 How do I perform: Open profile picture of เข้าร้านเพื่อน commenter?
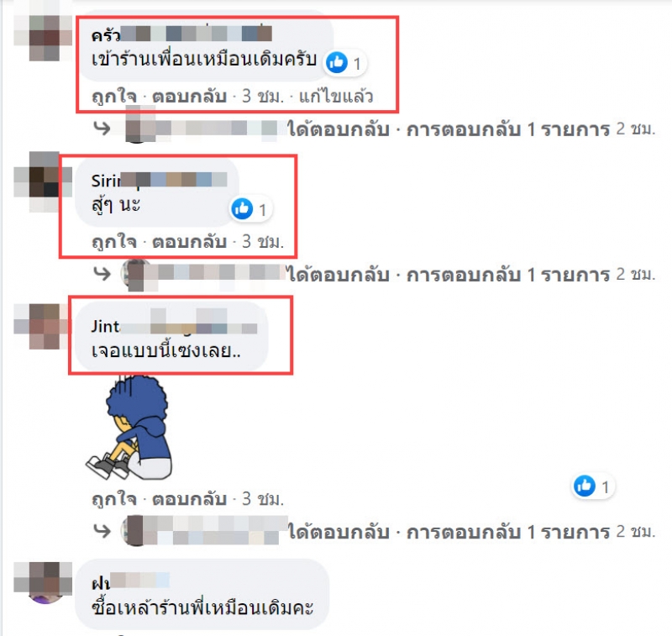44,38
